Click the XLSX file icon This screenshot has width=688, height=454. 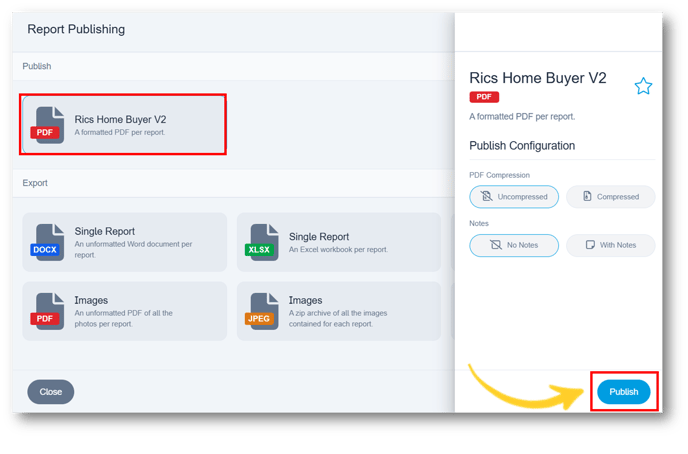(262, 243)
